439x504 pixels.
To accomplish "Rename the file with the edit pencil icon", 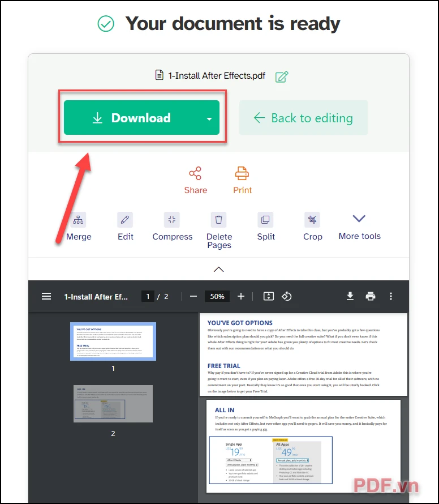I will [282, 76].
